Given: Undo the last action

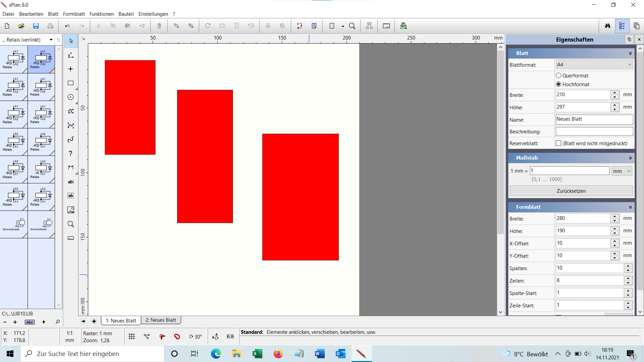Looking at the screenshot, I should (x=67, y=26).
